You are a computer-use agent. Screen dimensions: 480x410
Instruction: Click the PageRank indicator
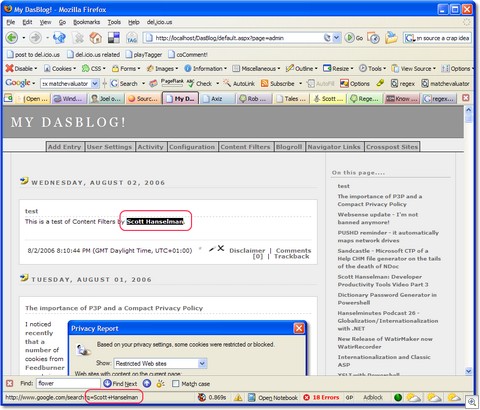(x=172, y=83)
